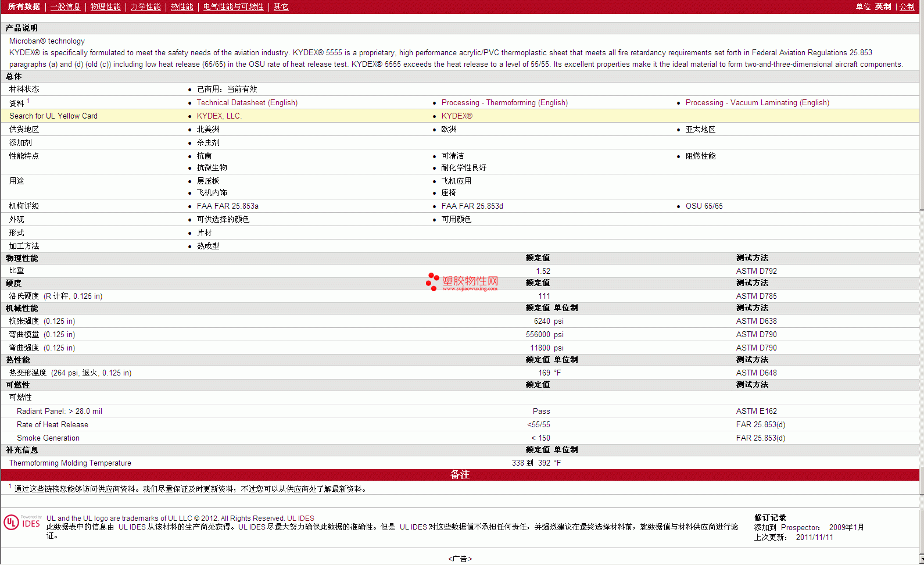Click the Rate of Heat Release row
The height and width of the screenshot is (565, 924).
click(460, 424)
